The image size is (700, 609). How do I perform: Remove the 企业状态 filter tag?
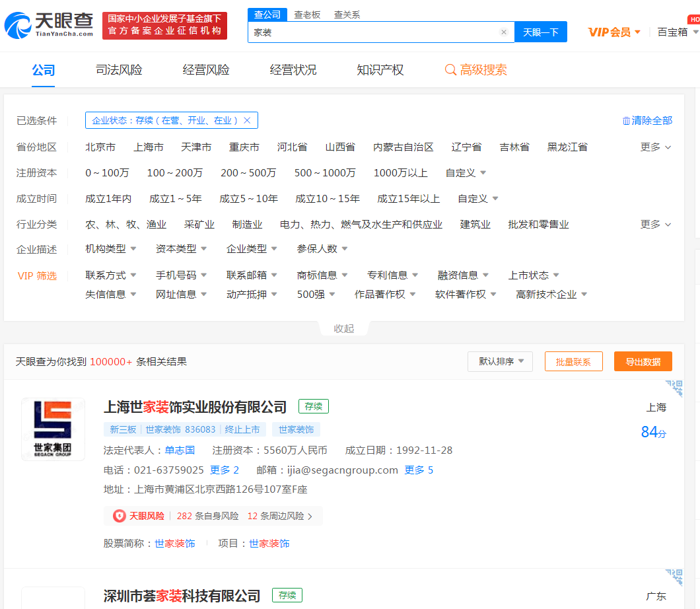247,120
